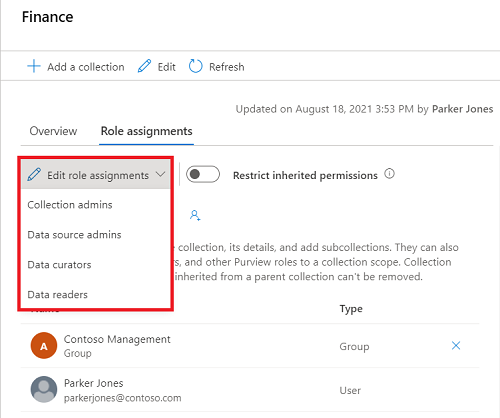Open the info icon beside Restrict inherited permissions
This screenshot has height=418, width=500.
(389, 174)
